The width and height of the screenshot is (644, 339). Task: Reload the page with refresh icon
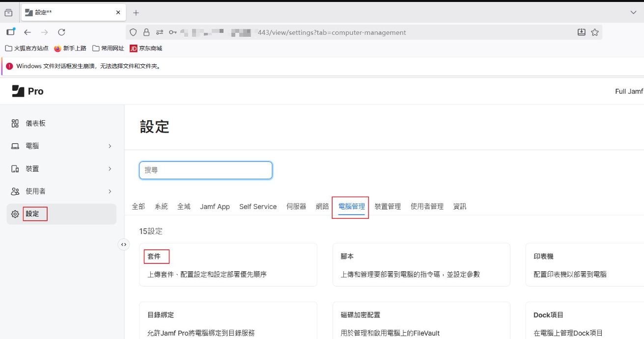pos(61,32)
